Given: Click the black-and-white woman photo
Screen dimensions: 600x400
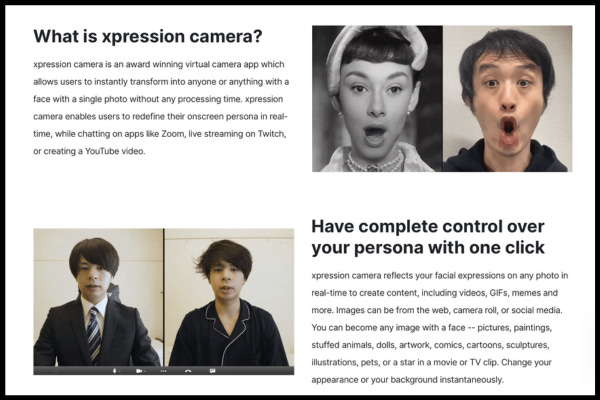Looking at the screenshot, I should tap(377, 98).
